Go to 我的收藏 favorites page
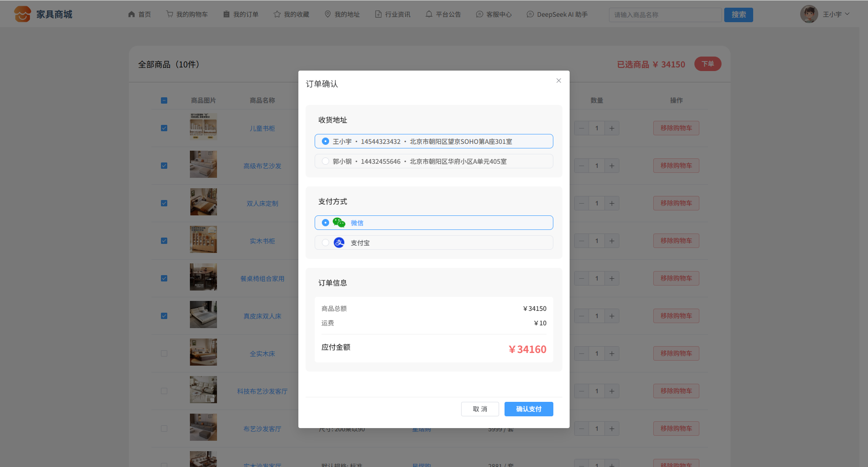868x467 pixels. pyautogui.click(x=291, y=14)
